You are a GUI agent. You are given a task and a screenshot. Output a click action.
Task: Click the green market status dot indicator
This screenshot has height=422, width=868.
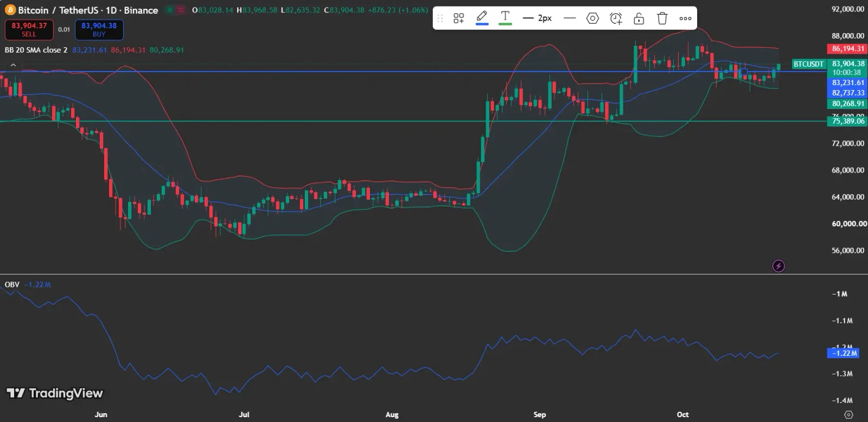pos(170,10)
